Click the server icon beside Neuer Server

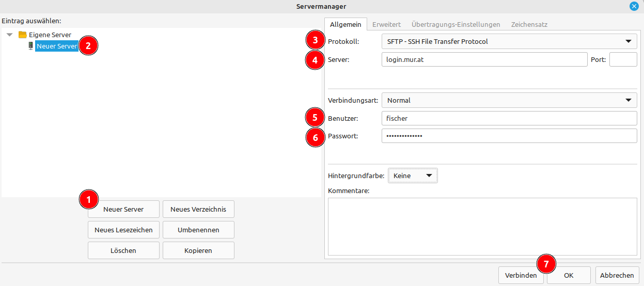[30, 46]
